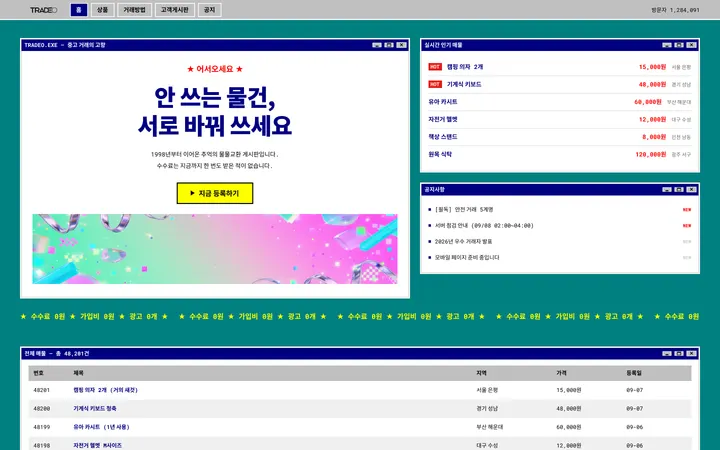The image size is (720, 450).
Task: Open notice 서버 점검 안내 (09/08 02:00-04:00)
Action: coord(484,225)
